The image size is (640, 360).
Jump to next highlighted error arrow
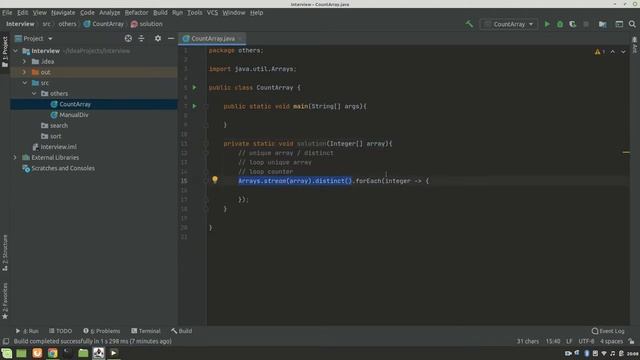coord(623,52)
